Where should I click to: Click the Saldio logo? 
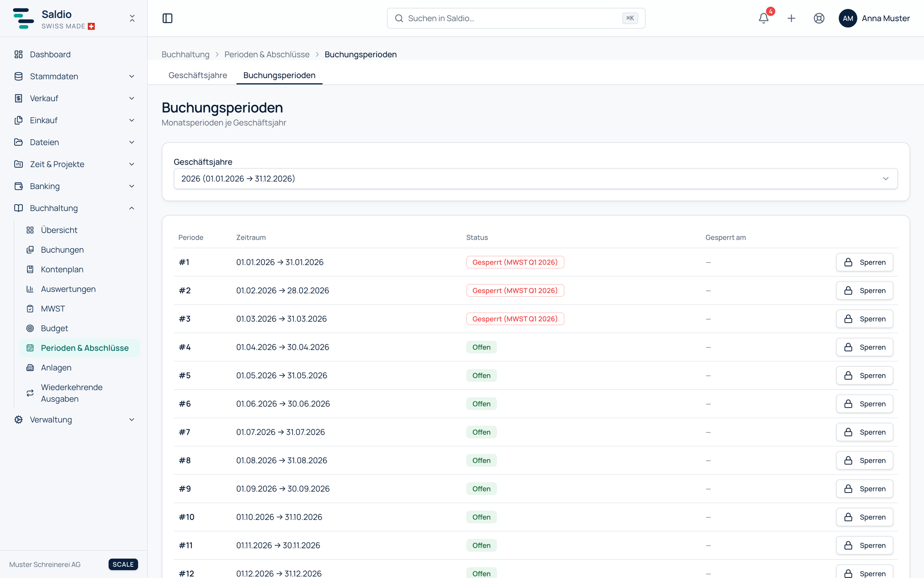click(23, 18)
